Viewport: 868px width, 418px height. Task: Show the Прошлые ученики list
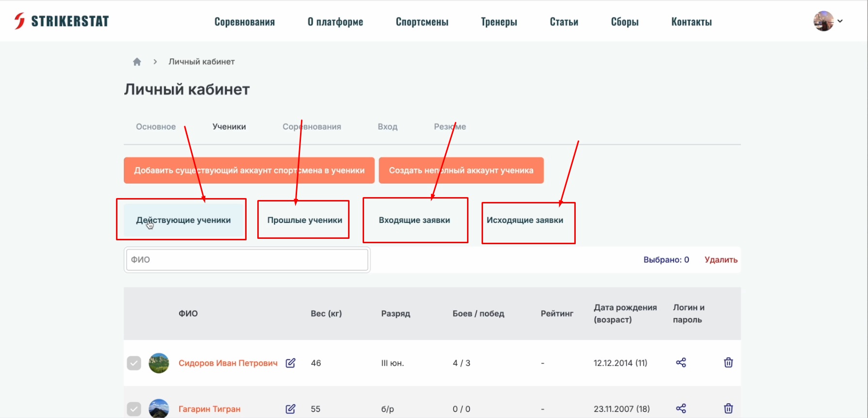304,220
